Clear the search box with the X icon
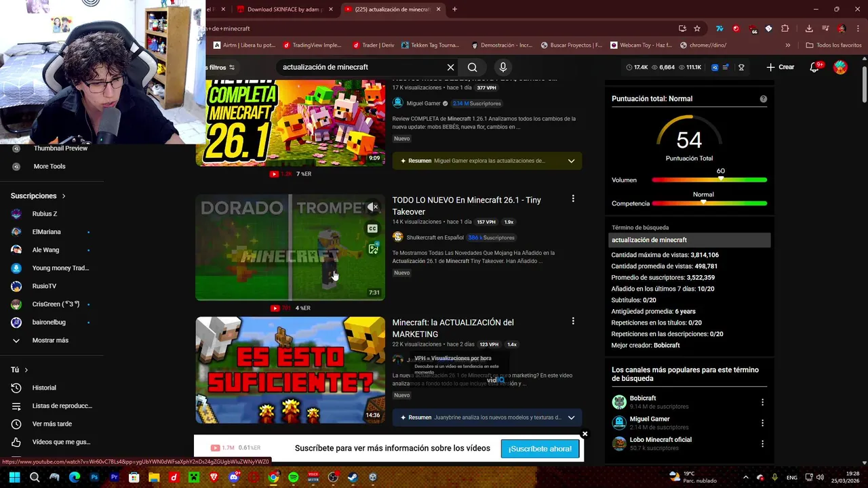This screenshot has height=488, width=868. tap(450, 67)
